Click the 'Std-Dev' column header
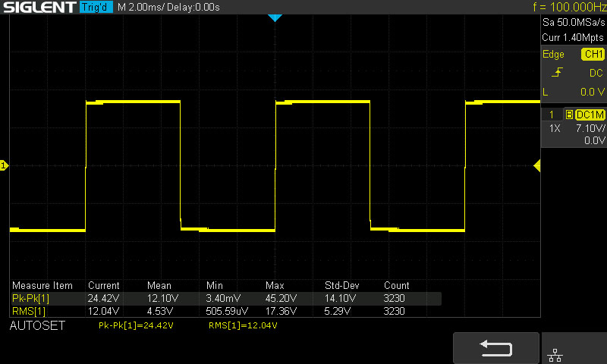This screenshot has width=607, height=364. [x=342, y=285]
